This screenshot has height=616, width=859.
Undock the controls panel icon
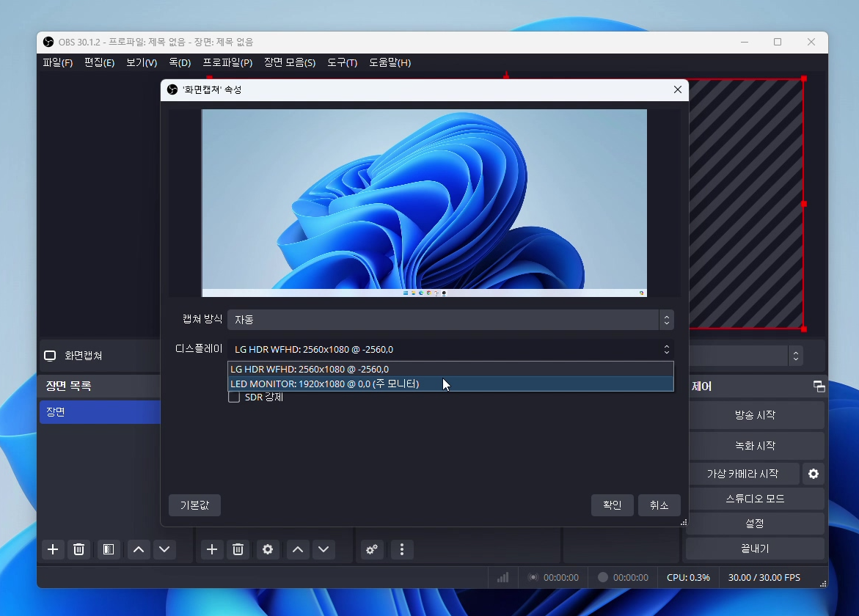(x=819, y=386)
